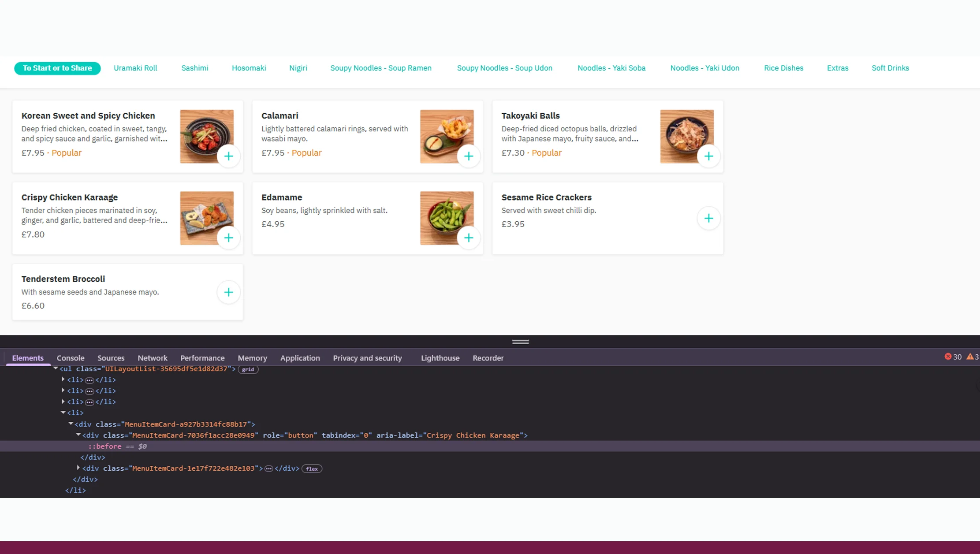Add Calamari to order with plus icon
Screen dimensions: 980x554
[x=469, y=156]
